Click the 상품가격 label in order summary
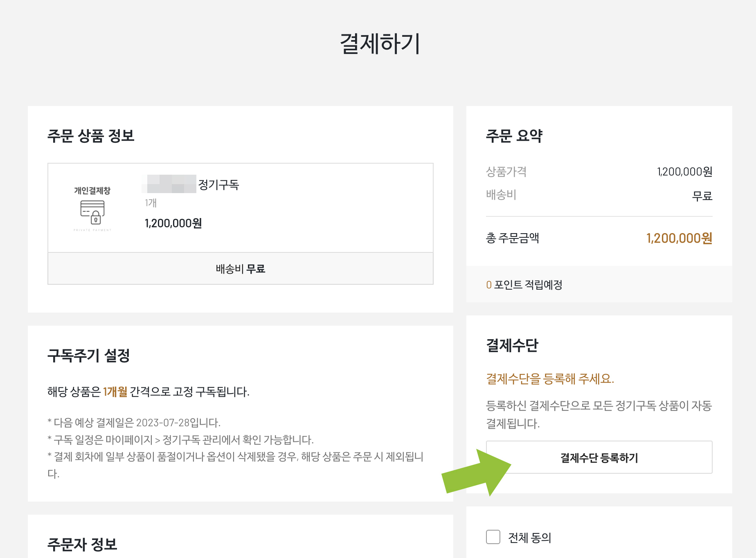This screenshot has height=558, width=756. [506, 172]
